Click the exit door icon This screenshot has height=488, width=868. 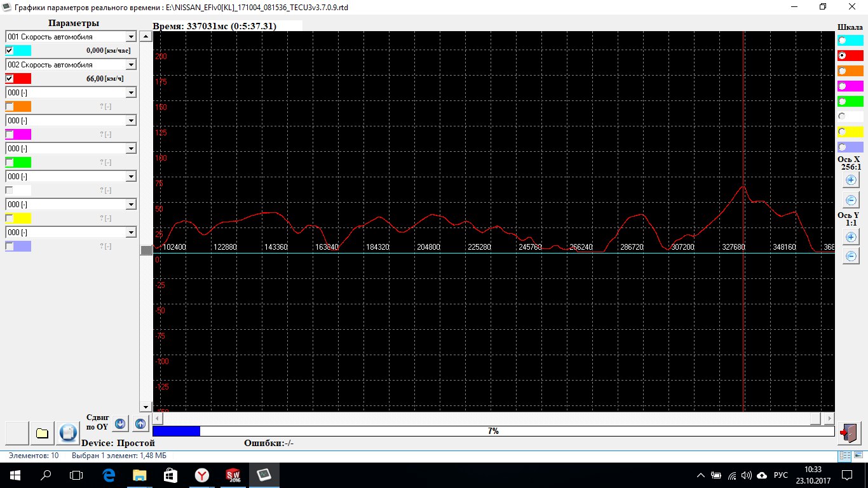pos(848,433)
